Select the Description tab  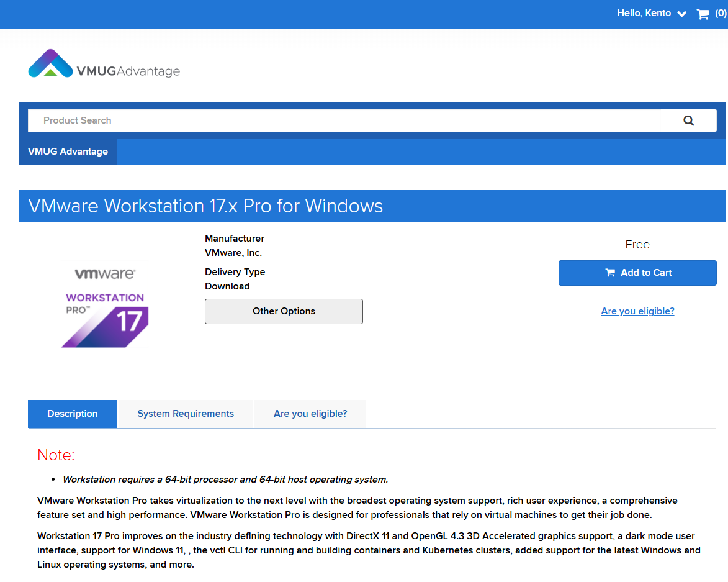click(x=73, y=414)
